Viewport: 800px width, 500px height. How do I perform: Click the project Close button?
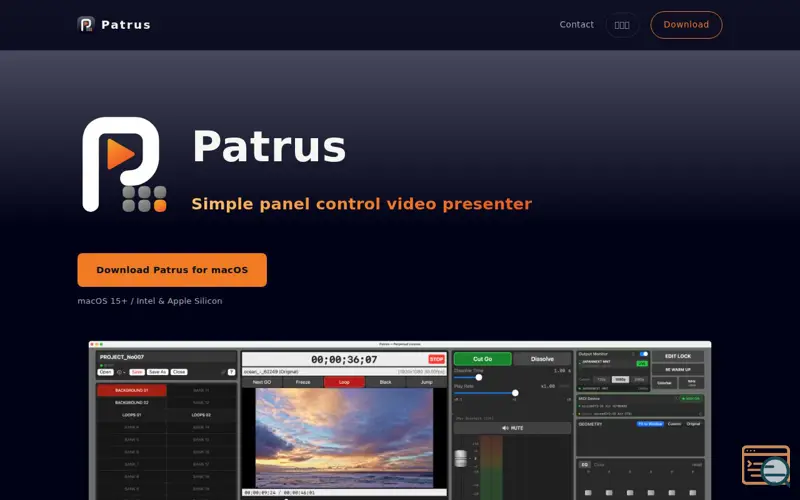coord(179,372)
